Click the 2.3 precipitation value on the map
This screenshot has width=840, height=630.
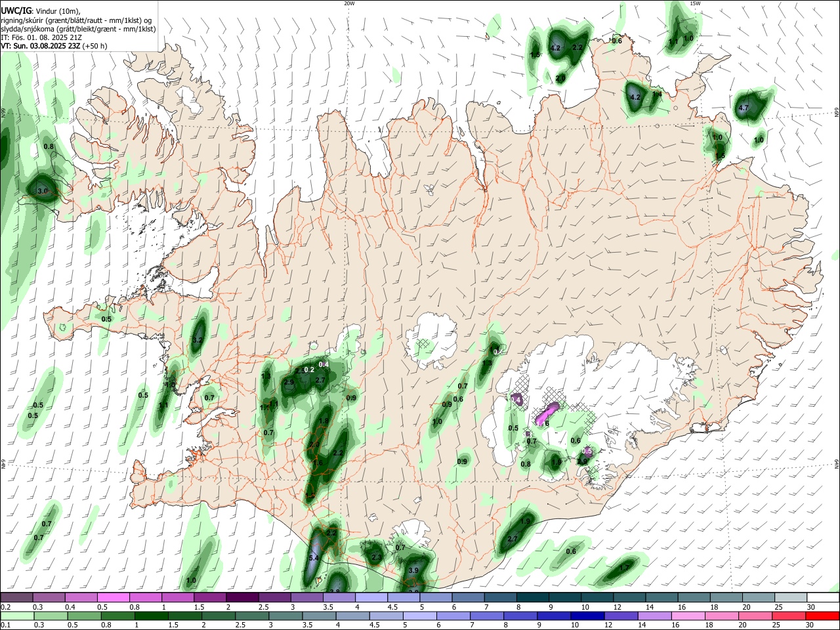(x=377, y=557)
